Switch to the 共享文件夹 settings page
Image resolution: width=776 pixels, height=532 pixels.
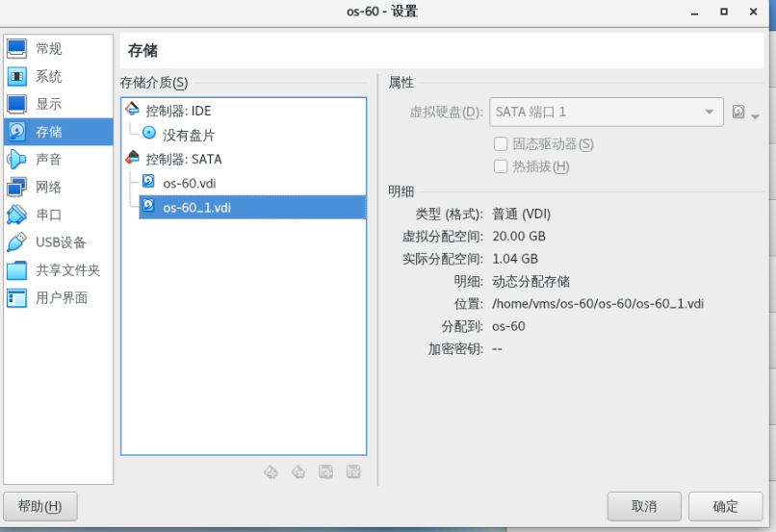click(x=67, y=270)
